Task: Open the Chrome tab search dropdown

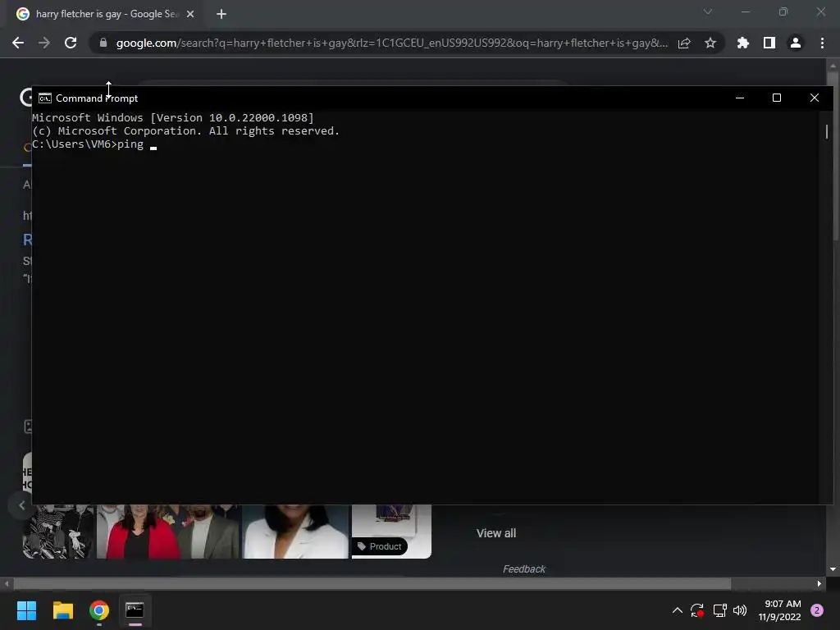Action: coord(708,11)
